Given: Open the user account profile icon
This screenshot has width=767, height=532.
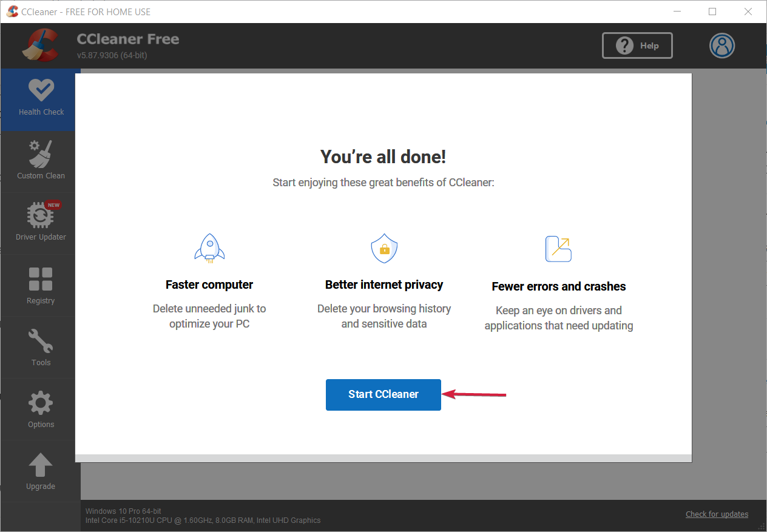Looking at the screenshot, I should (x=722, y=45).
